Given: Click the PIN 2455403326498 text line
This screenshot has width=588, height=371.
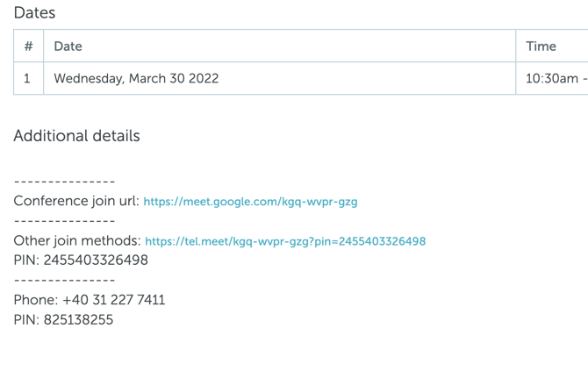Looking at the screenshot, I should [81, 260].
